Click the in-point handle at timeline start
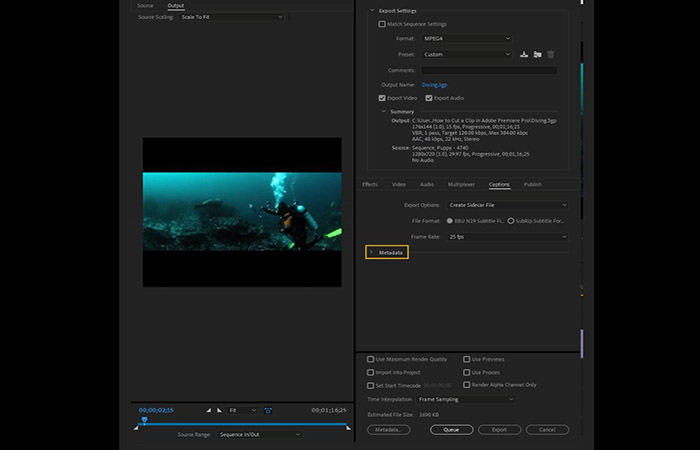The width and height of the screenshot is (700, 450). [x=136, y=428]
